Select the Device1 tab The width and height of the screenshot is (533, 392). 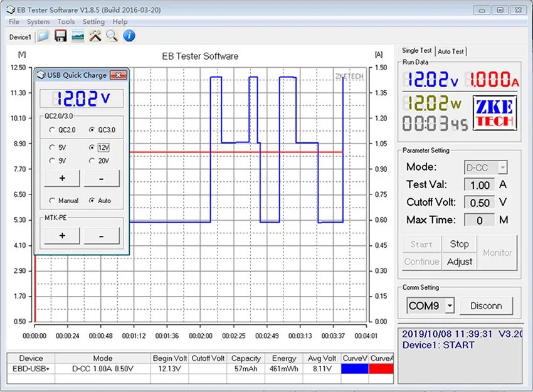[20, 37]
